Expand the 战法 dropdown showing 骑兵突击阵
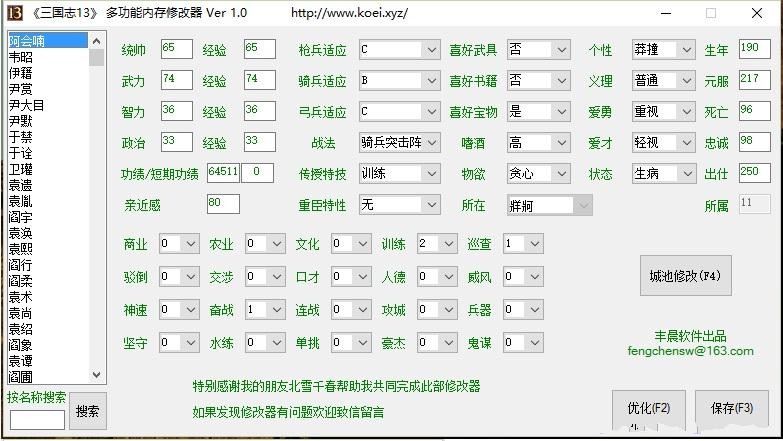 pyautogui.click(x=399, y=143)
